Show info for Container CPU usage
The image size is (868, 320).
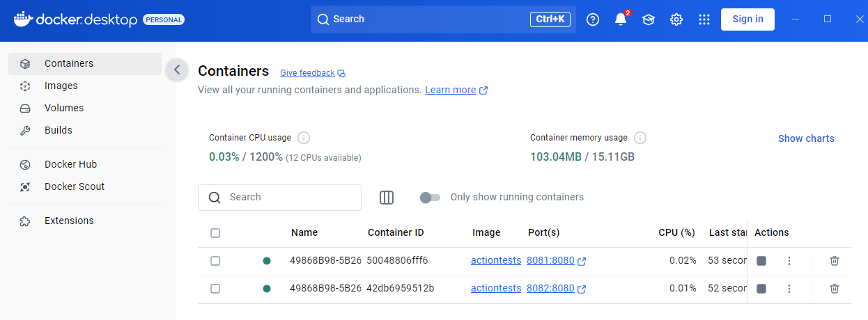tap(304, 138)
